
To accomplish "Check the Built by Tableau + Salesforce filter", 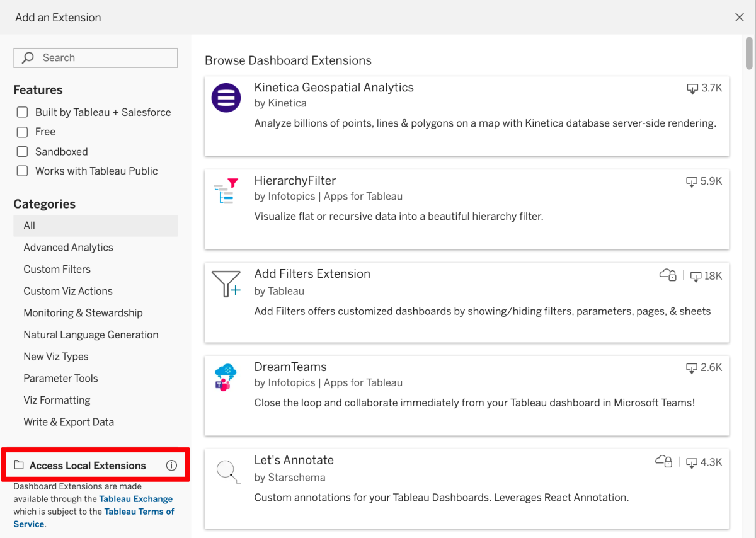I will 22,112.
